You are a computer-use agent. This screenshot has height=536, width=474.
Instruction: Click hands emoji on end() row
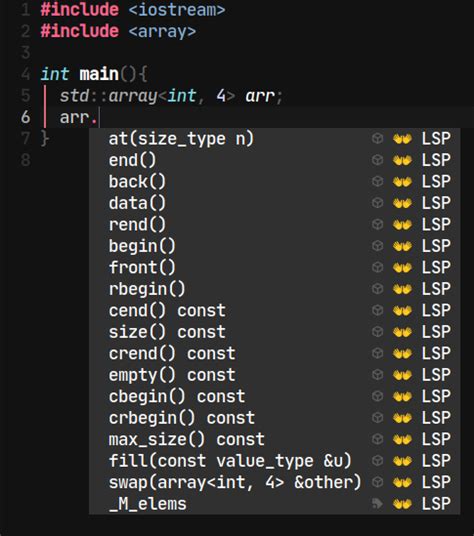(402, 160)
